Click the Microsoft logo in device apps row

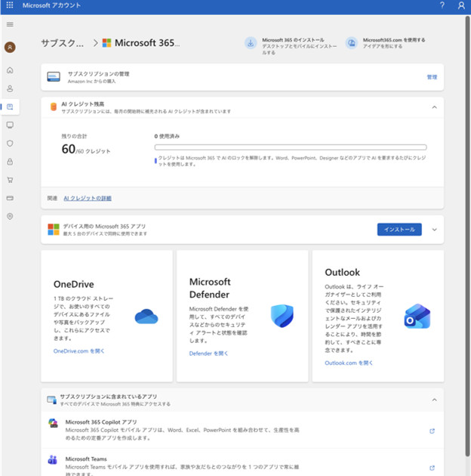[54, 230]
